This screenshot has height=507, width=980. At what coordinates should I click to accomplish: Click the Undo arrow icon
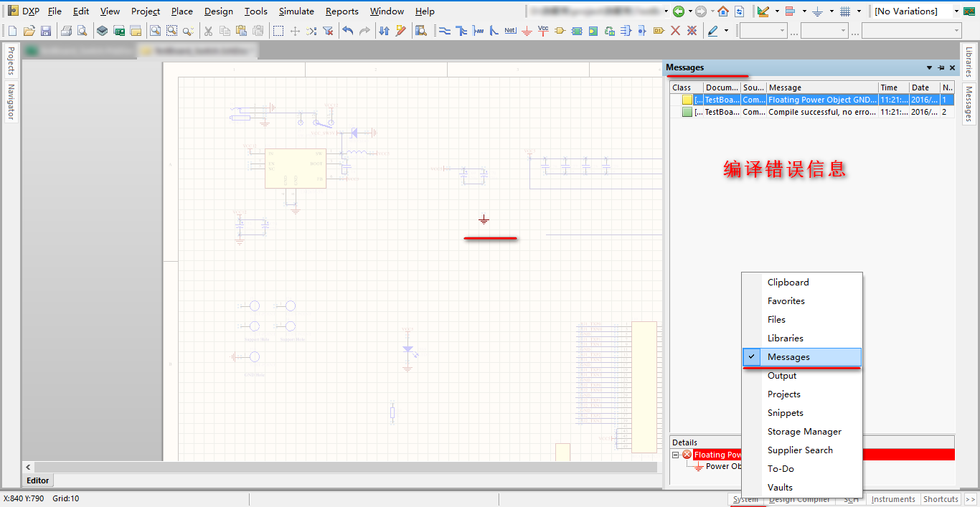coord(348,31)
